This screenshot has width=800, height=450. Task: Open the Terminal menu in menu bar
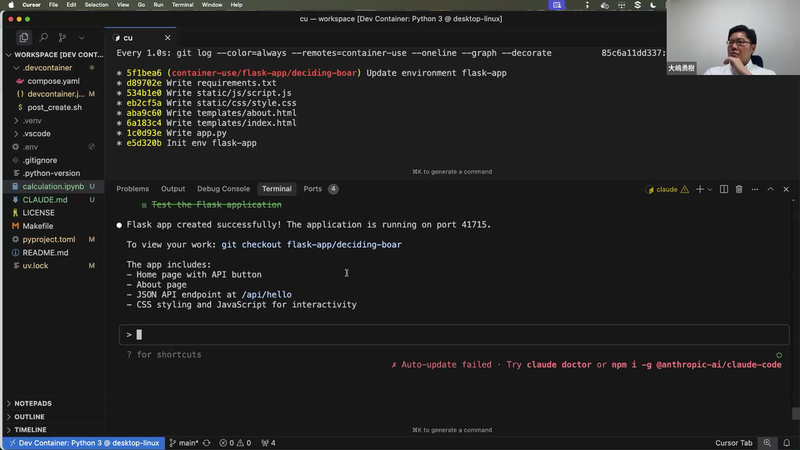(x=183, y=5)
